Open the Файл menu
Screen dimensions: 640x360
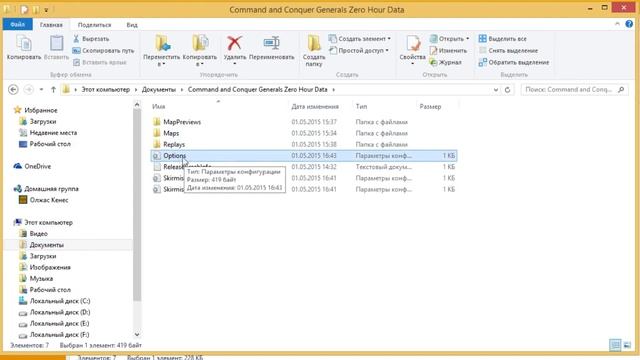(18, 24)
